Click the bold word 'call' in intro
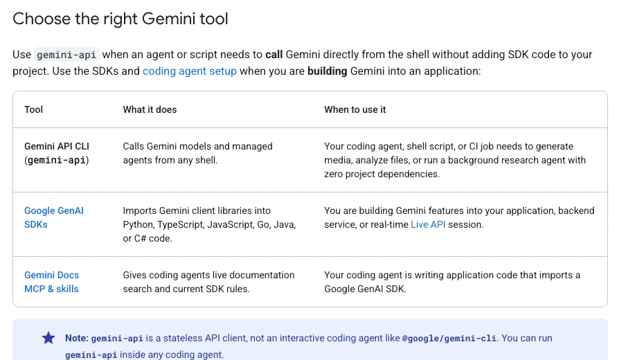 point(274,55)
